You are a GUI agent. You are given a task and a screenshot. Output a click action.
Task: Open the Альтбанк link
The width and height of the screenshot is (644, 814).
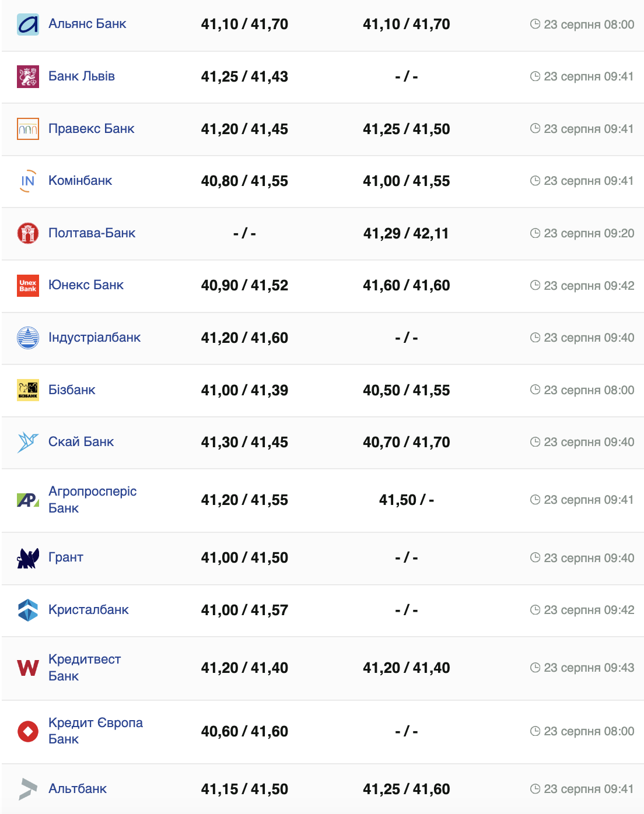tap(78, 789)
